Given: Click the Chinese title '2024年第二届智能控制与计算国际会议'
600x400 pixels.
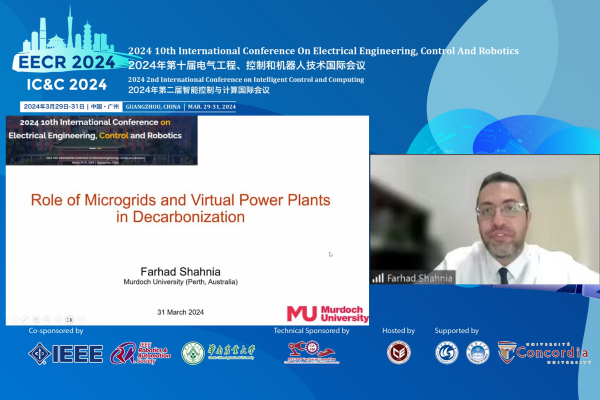Looking at the screenshot, I should (199, 90).
